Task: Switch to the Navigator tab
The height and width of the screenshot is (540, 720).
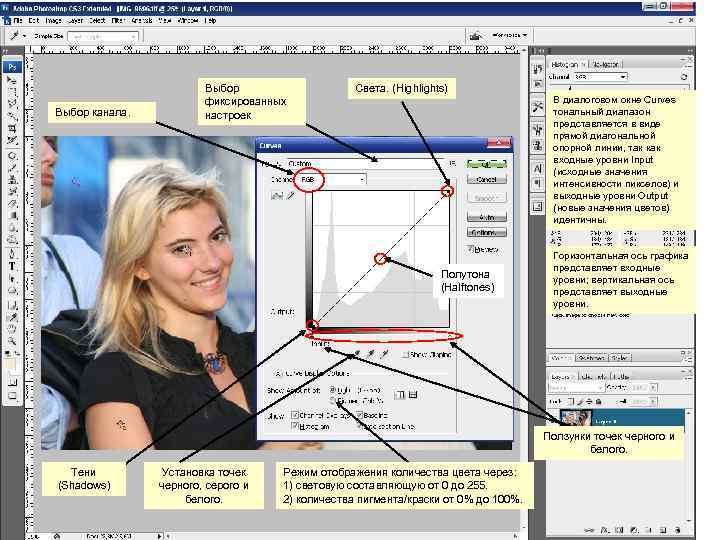Action: coord(605,64)
